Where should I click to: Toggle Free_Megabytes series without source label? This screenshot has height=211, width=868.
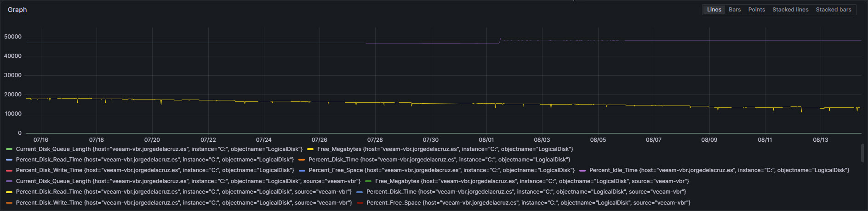[x=445, y=149]
